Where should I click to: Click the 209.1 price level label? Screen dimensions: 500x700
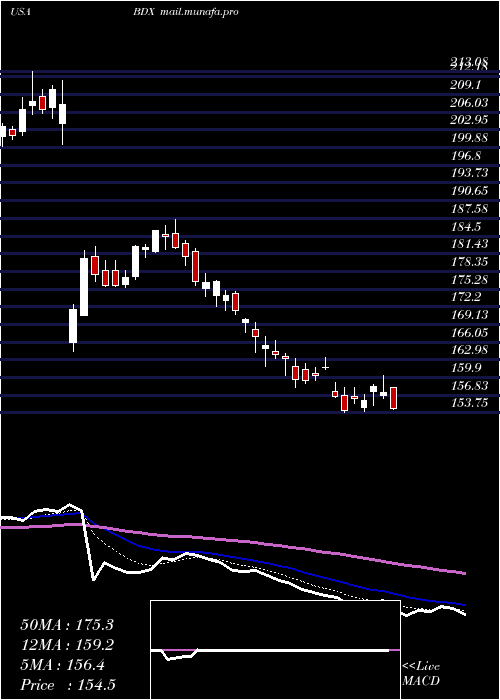point(464,85)
